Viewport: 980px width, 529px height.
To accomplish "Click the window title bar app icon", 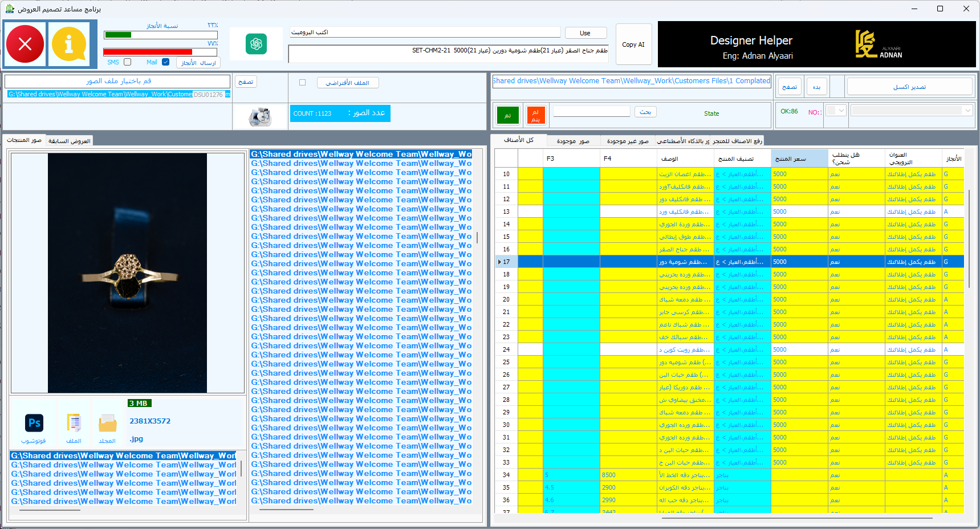I will pos(9,9).
